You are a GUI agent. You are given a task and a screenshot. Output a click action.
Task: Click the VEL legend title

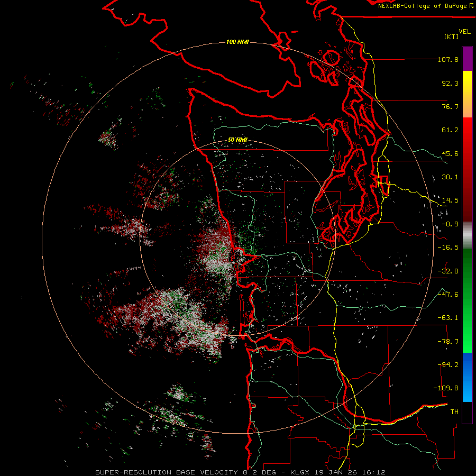tap(464, 32)
